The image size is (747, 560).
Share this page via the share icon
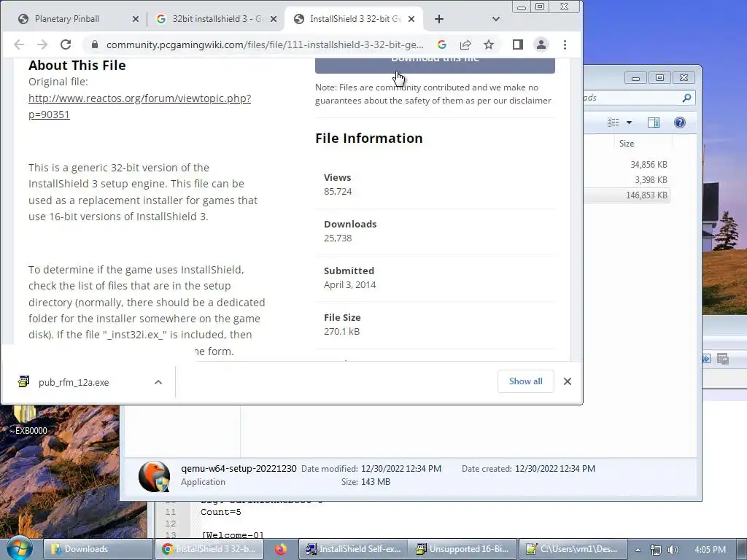(x=465, y=44)
